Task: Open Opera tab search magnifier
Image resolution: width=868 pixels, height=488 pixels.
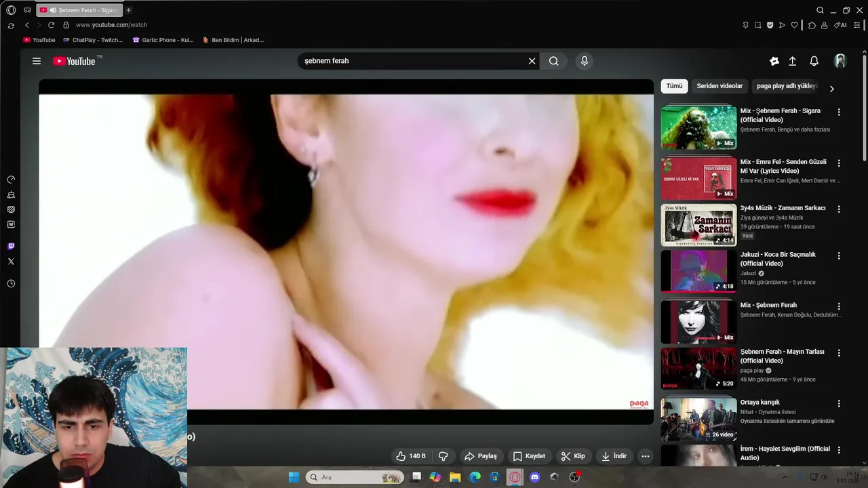Action: pos(820,10)
